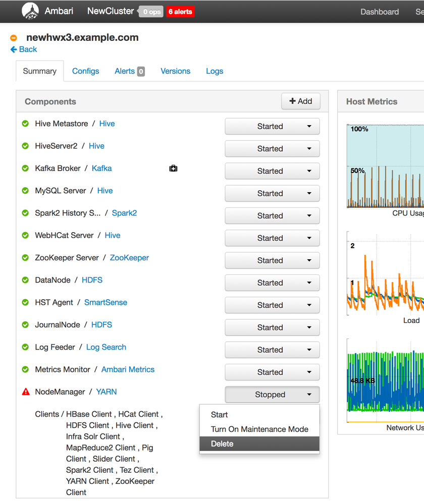Viewport: 424px width, 504px height.
Task: Click the CPU Usage metrics chart
Action: coord(385,166)
